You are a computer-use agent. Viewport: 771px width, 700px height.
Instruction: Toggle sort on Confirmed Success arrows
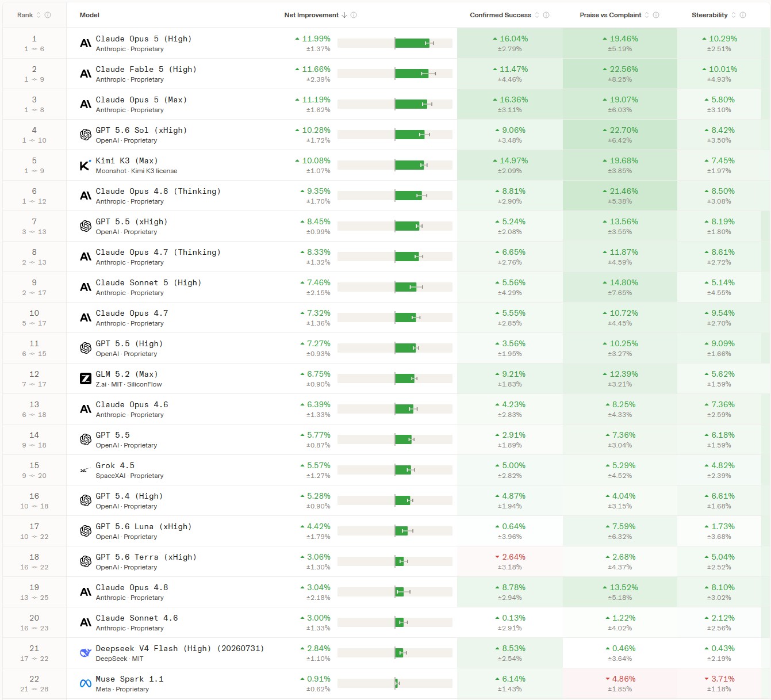(537, 15)
